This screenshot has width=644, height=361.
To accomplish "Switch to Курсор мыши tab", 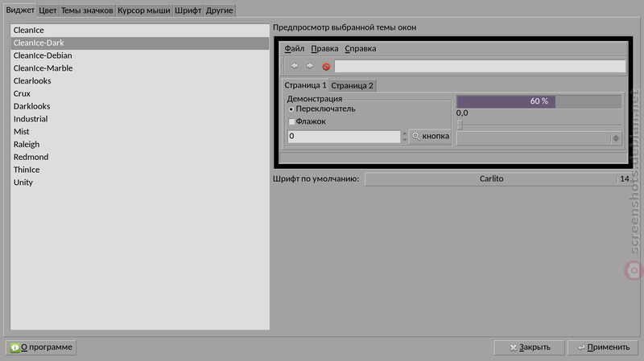I will click(144, 10).
